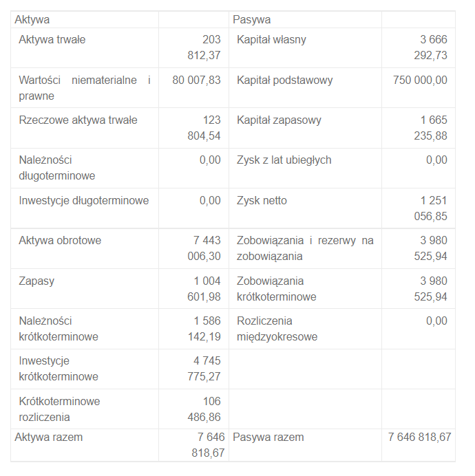
Task: Select the 'Należności długoterminowe' cell
Action: point(57,168)
